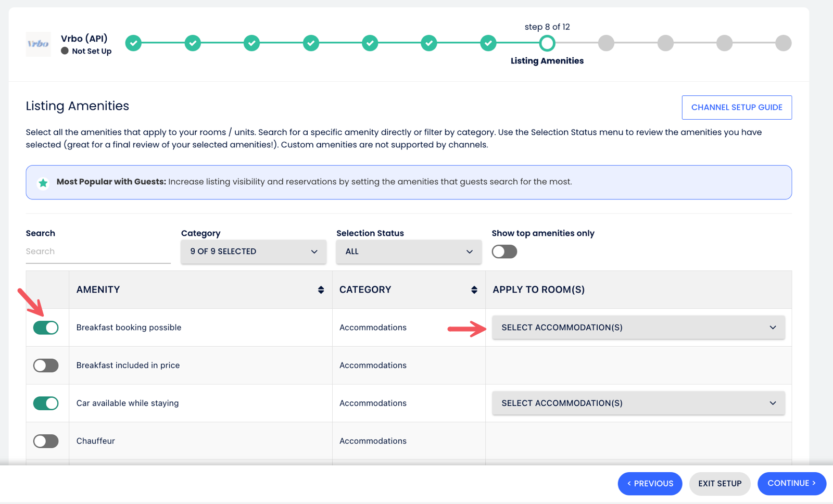Viewport: 833px width, 504px height.
Task: Sort by Category column arrows
Action: [x=474, y=290]
